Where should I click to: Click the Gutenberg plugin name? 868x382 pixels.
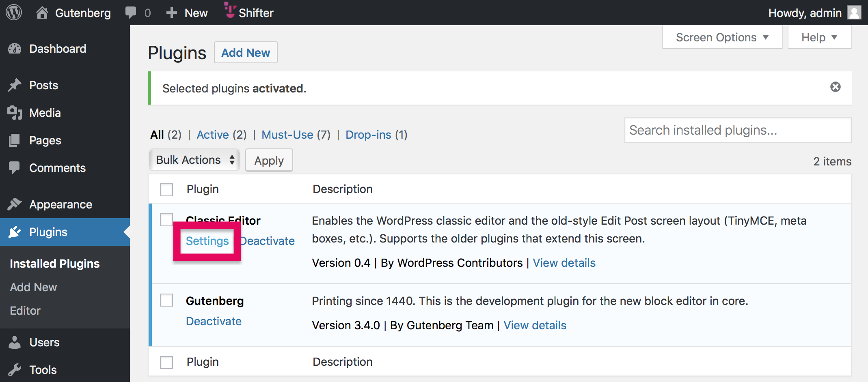click(x=215, y=301)
